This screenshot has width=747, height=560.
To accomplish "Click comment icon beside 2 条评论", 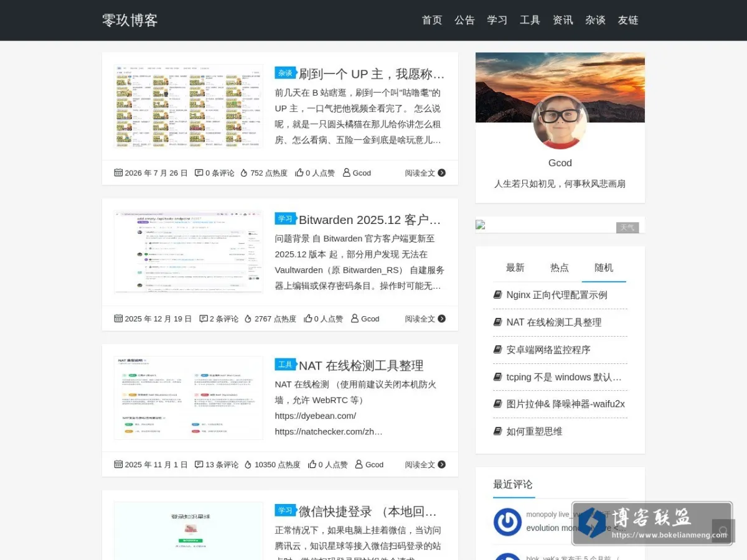I will (204, 319).
